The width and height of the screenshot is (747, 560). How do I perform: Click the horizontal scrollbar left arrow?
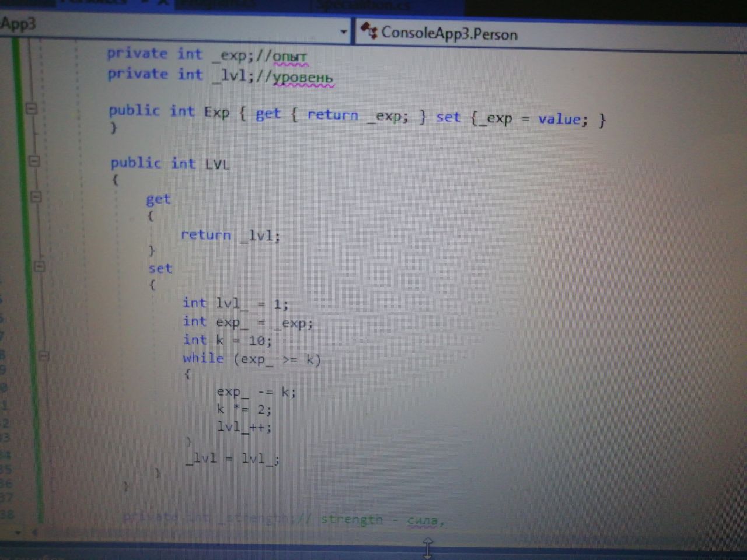click(x=34, y=532)
